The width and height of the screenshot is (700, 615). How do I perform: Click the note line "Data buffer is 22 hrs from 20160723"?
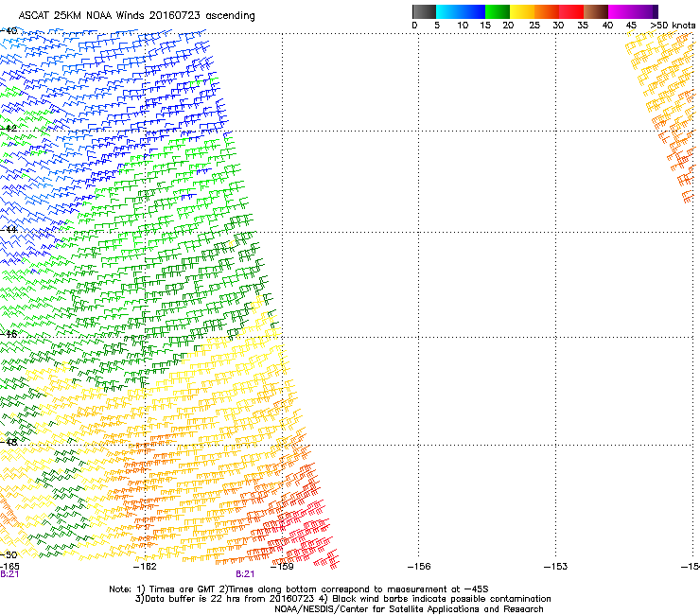(x=342, y=599)
